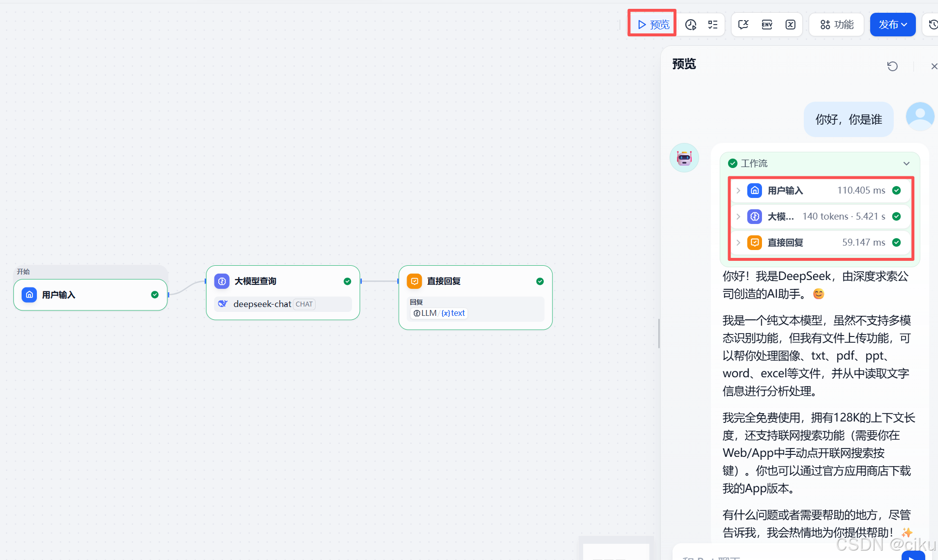This screenshot has width=938, height=560.
Task: Click the run history clock icon
Action: [x=691, y=25]
